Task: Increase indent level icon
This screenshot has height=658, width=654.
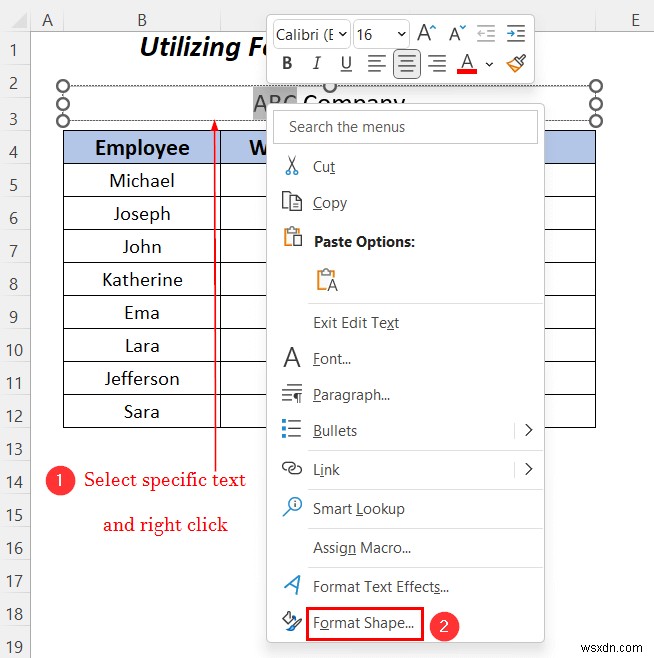Action: (515, 33)
